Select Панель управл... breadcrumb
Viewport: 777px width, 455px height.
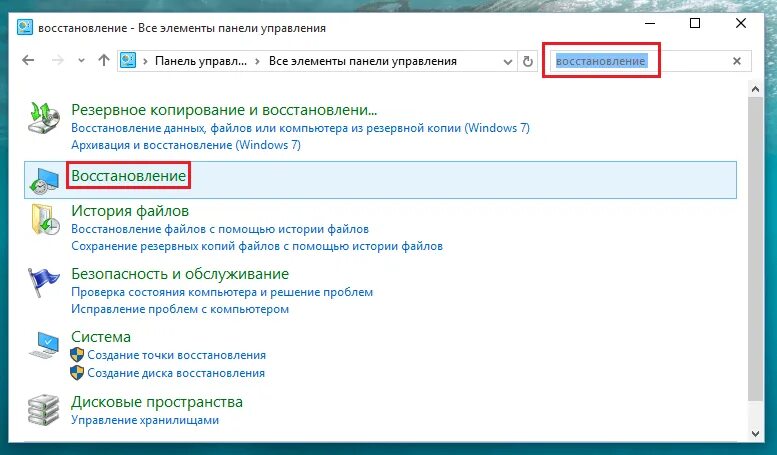201,61
